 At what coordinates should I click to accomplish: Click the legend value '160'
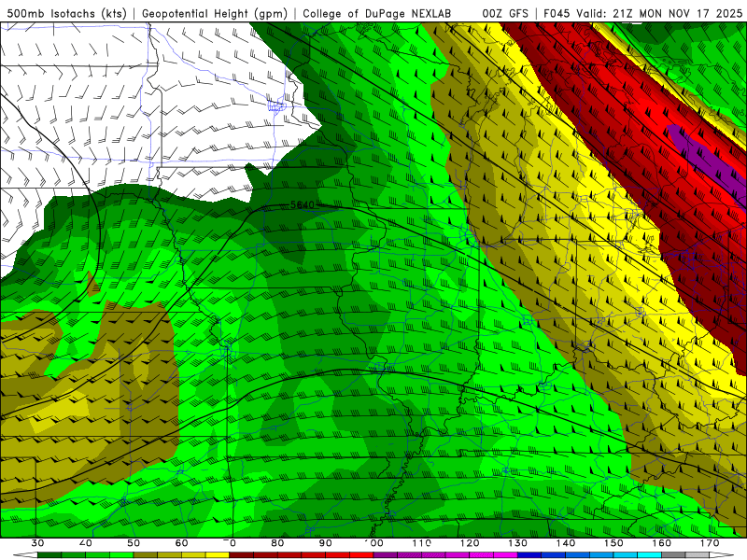click(662, 543)
